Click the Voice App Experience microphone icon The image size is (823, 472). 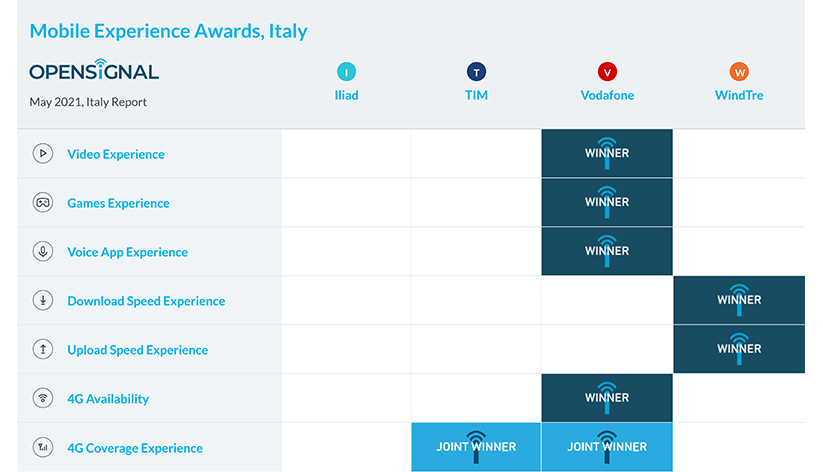tap(43, 252)
